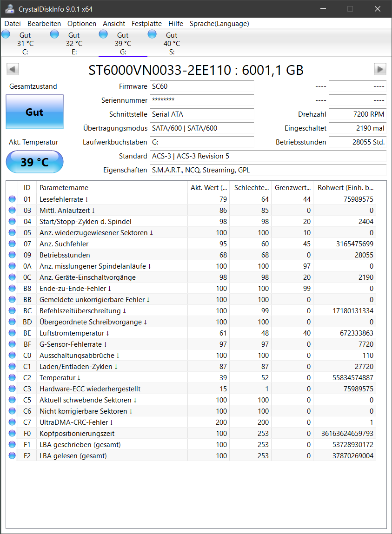Open the Festplatte menu
Image resolution: width=392 pixels, height=534 pixels.
146,24
